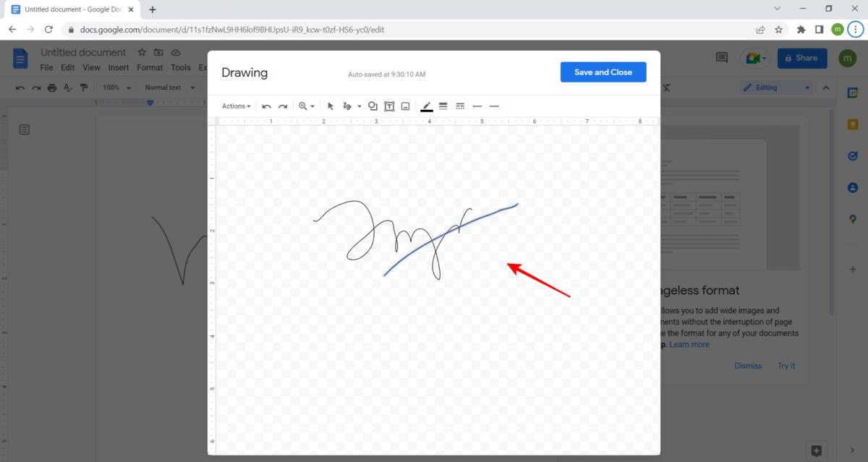Open the Google Meet dropdown
This screenshot has width=868, height=462.
click(x=757, y=58)
